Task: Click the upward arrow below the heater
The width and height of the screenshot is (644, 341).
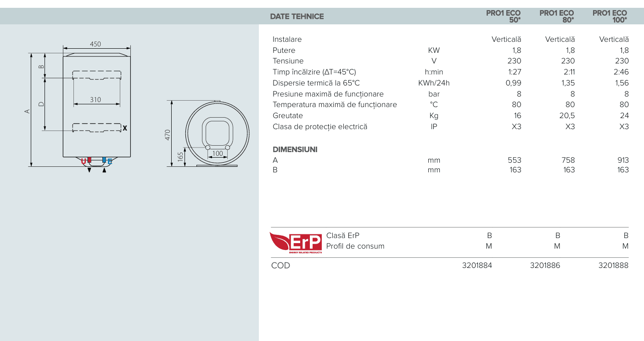Action: [x=104, y=170]
